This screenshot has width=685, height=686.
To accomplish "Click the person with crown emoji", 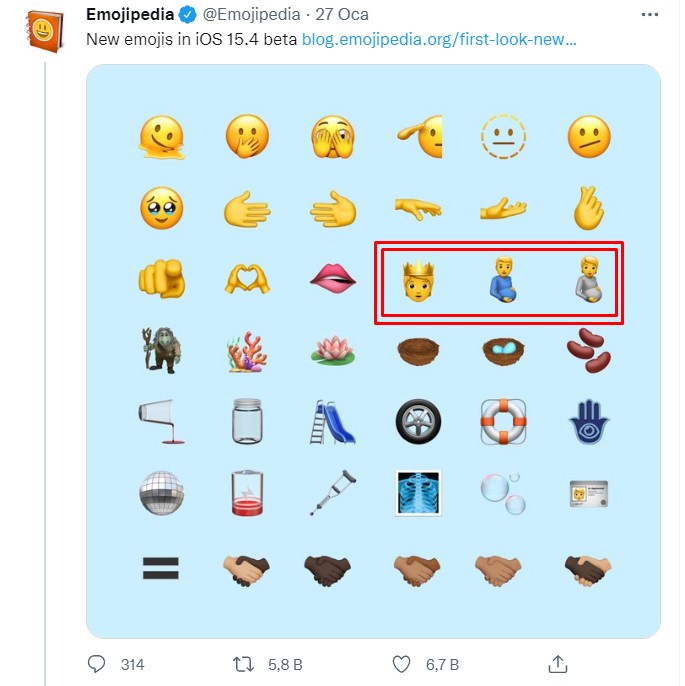I will tap(415, 280).
